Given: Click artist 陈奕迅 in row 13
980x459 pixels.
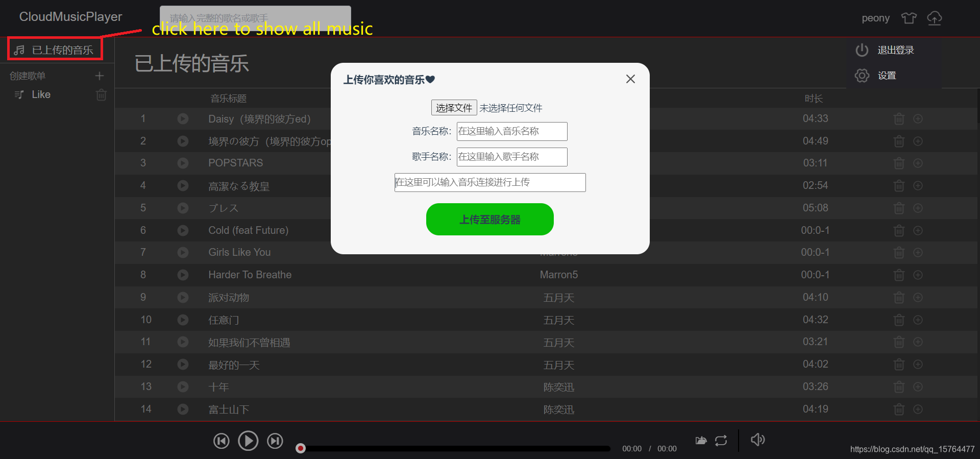Looking at the screenshot, I should click(559, 387).
